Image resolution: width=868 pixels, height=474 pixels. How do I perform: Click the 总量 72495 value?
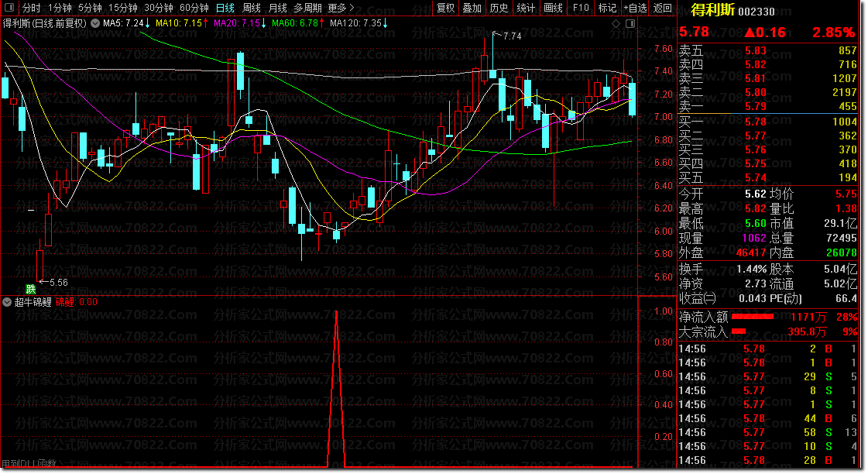842,238
